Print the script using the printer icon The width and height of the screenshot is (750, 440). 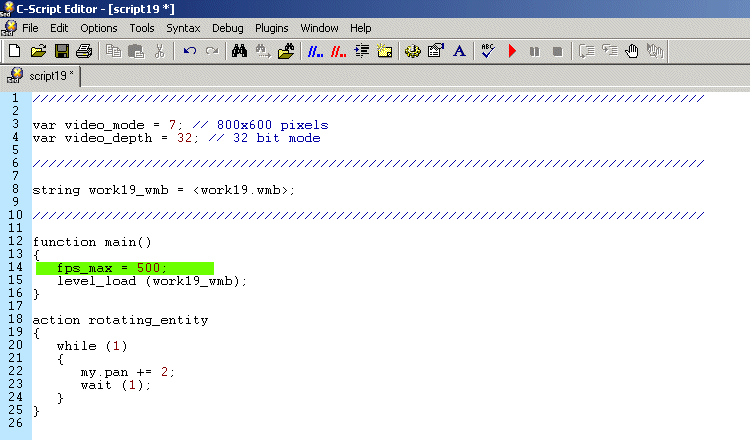coord(84,50)
